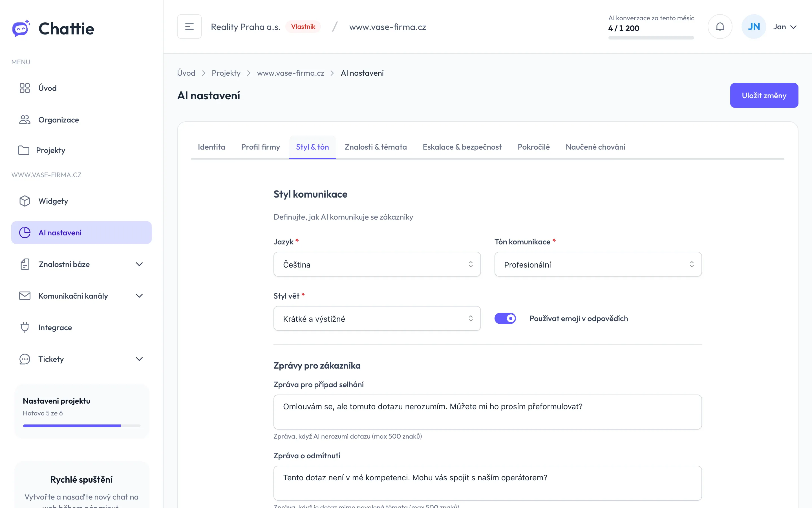
Task: Expand the Tickety submenu chevron
Action: tap(139, 359)
